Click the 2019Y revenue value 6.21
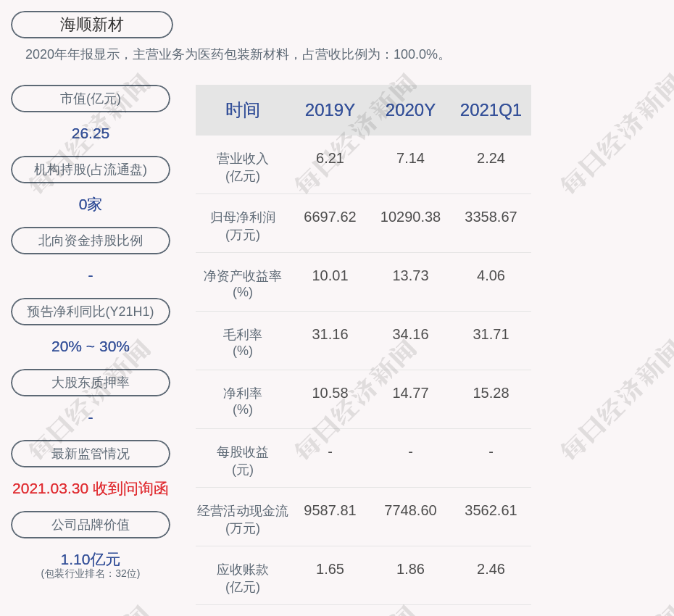The image size is (674, 616). coord(330,159)
